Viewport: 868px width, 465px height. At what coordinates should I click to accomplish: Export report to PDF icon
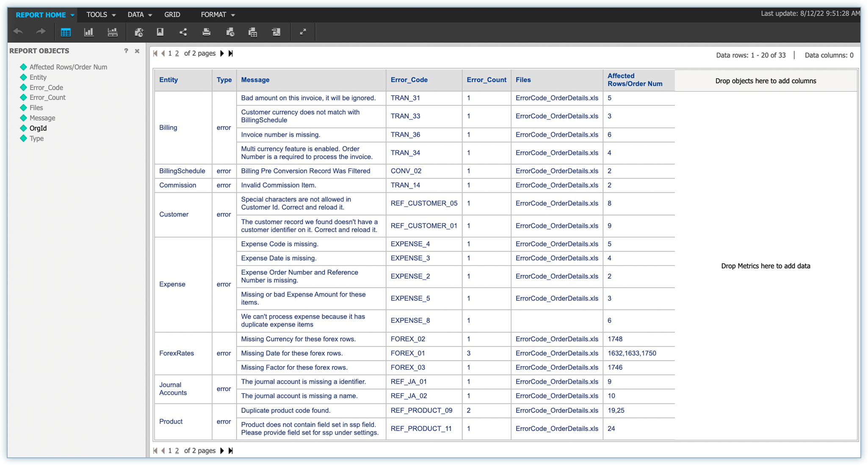(x=276, y=32)
